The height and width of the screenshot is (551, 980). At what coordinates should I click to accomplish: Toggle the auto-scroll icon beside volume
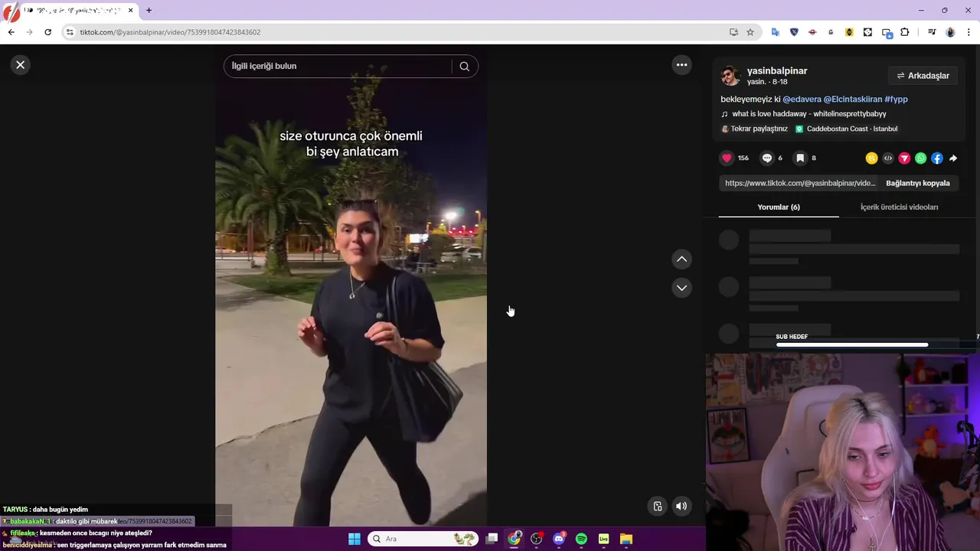(x=658, y=506)
